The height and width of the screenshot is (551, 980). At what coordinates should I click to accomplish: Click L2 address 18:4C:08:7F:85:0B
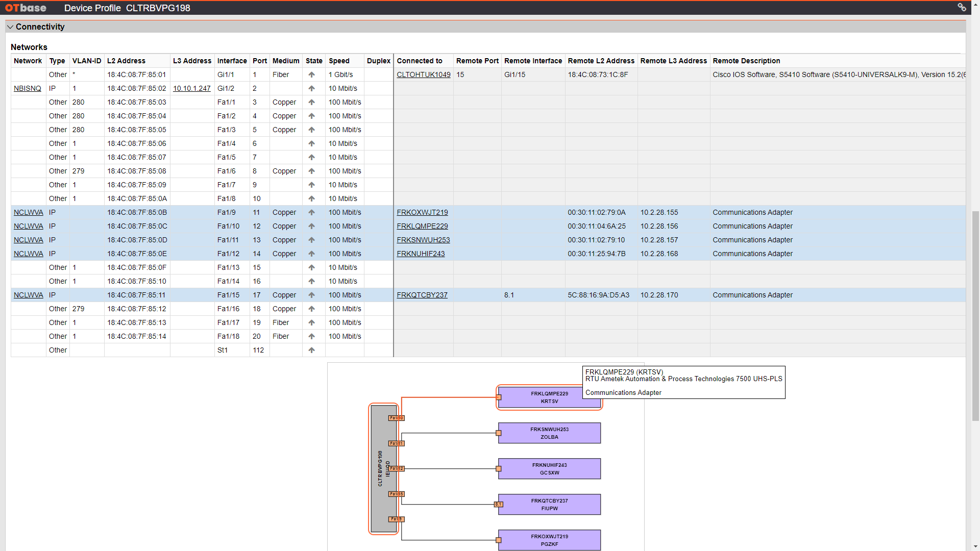(137, 212)
